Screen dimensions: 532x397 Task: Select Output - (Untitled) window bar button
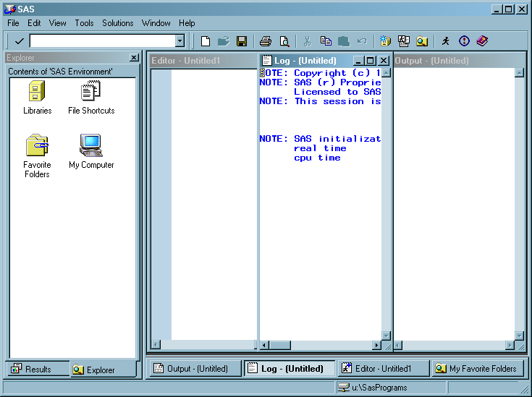(x=195, y=368)
